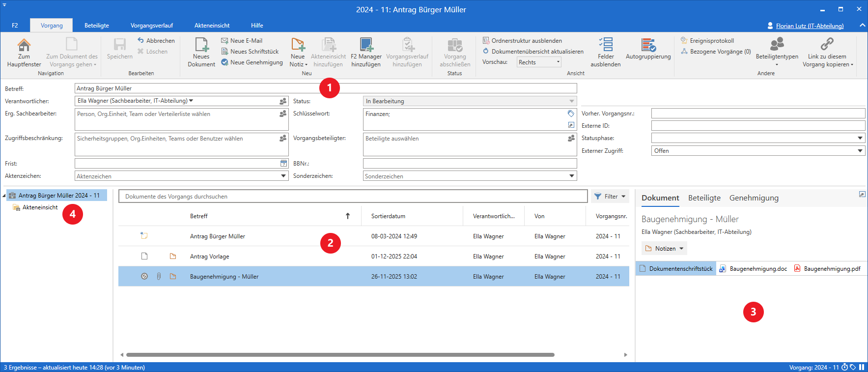Image resolution: width=868 pixels, height=372 pixels.
Task: Hide folder structure with Ordnerstruktur ausblenden
Action: 522,41
